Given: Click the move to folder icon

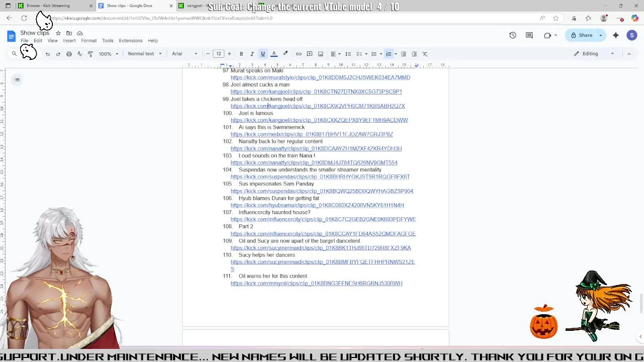Looking at the screenshot, I should 69,33.
